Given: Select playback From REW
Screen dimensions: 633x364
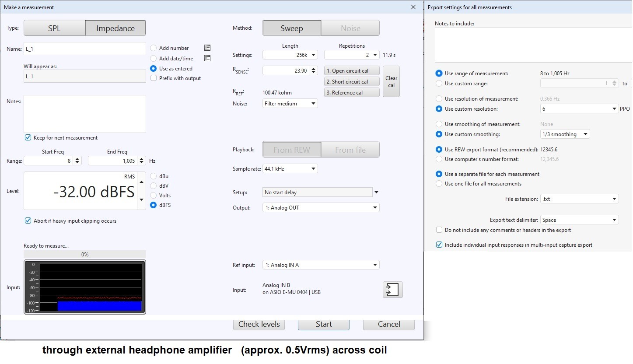Looking at the screenshot, I should point(292,150).
